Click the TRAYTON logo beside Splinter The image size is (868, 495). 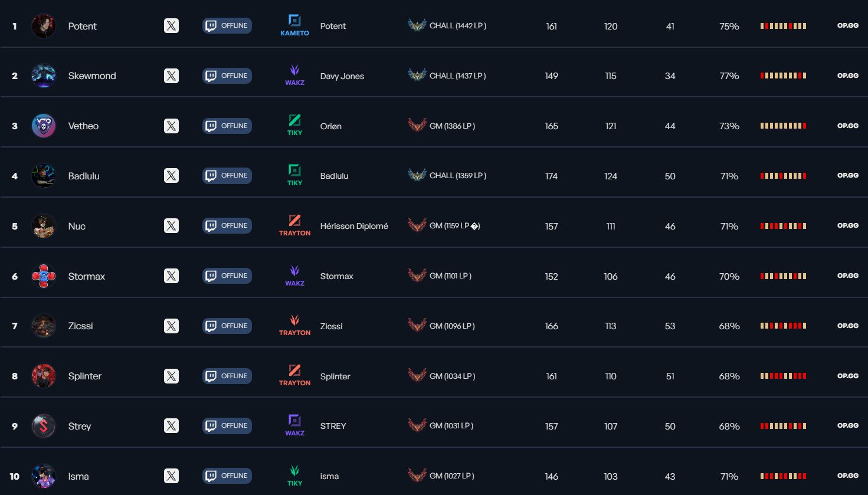click(x=294, y=375)
